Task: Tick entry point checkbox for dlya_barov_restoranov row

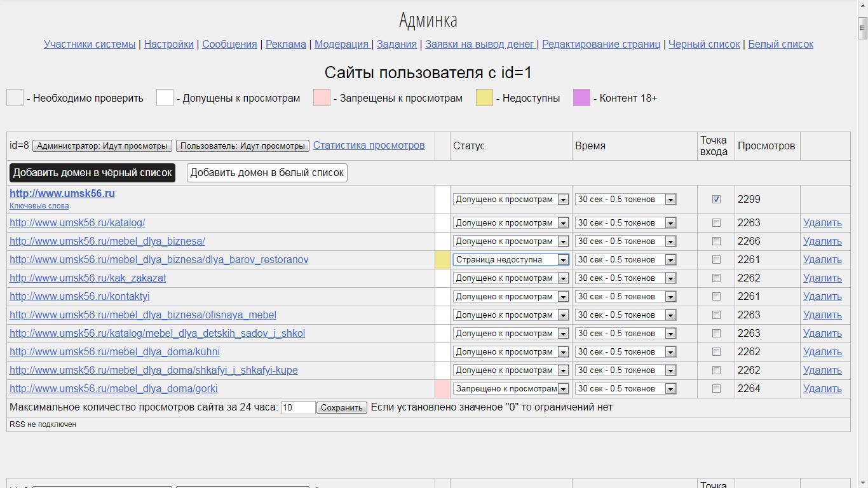Action: click(717, 260)
